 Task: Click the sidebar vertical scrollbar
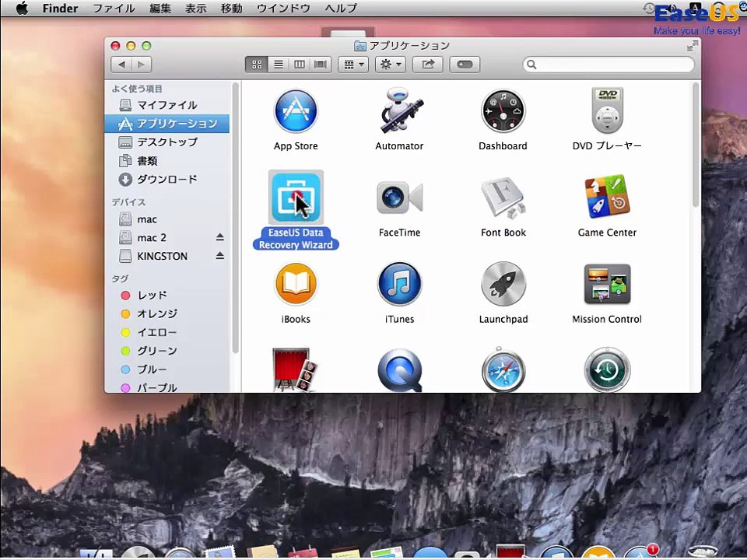[235, 218]
